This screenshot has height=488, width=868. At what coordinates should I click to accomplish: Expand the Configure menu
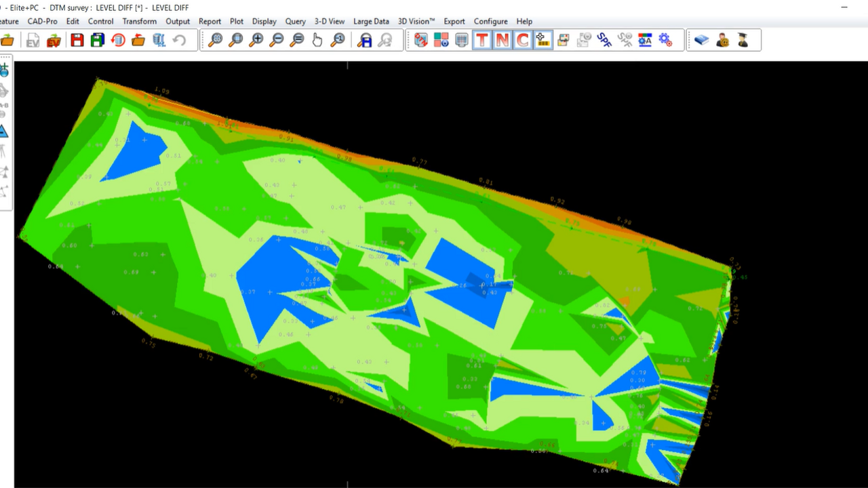pos(490,21)
